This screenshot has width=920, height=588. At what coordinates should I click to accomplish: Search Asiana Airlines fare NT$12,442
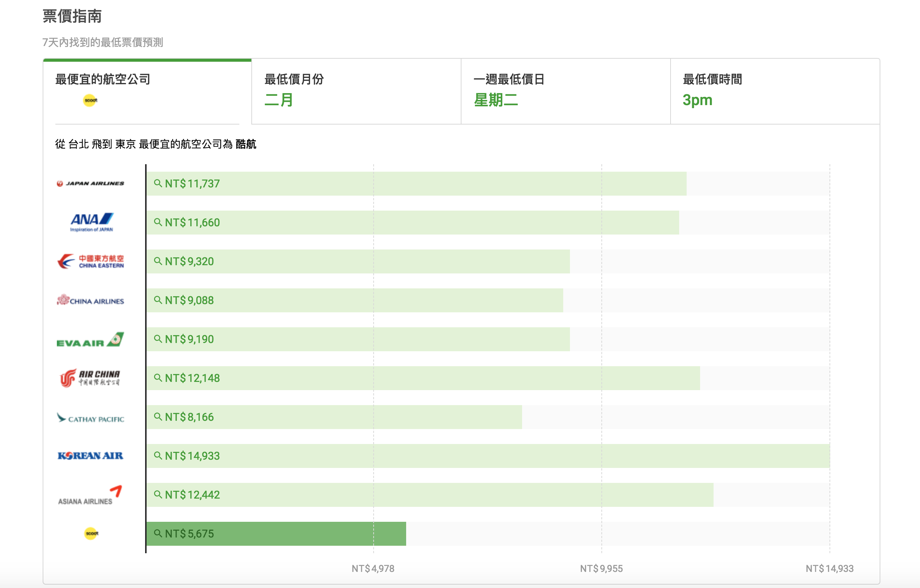coord(430,495)
